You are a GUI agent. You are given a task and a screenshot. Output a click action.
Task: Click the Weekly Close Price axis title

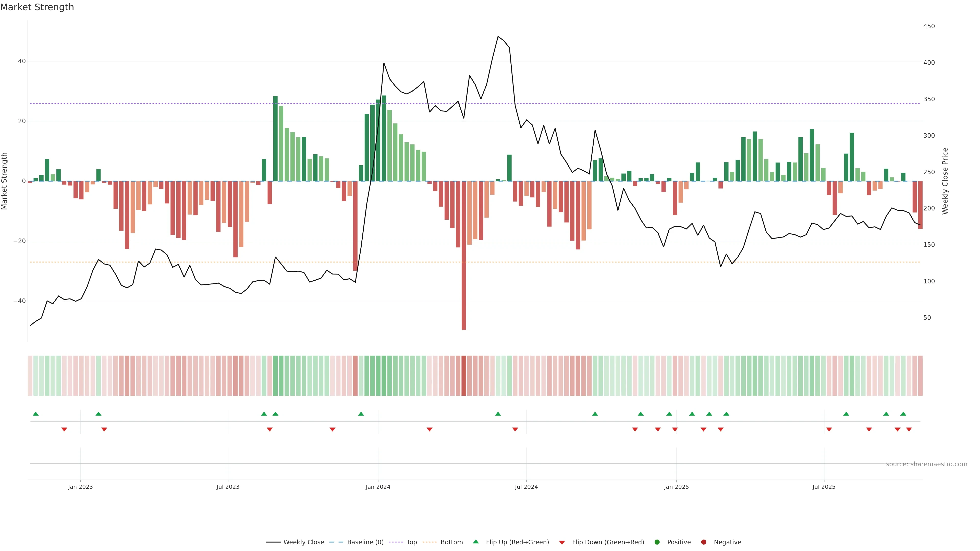click(x=945, y=181)
